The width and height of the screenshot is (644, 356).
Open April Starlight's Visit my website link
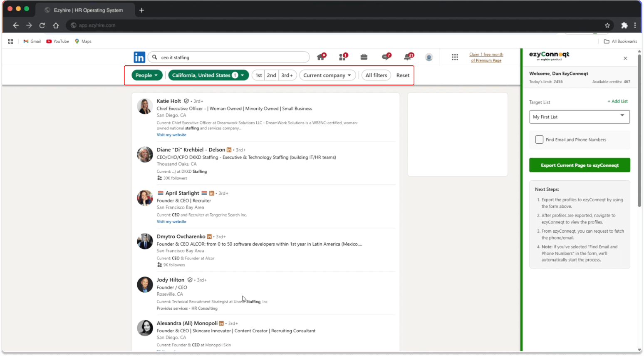pos(171,222)
